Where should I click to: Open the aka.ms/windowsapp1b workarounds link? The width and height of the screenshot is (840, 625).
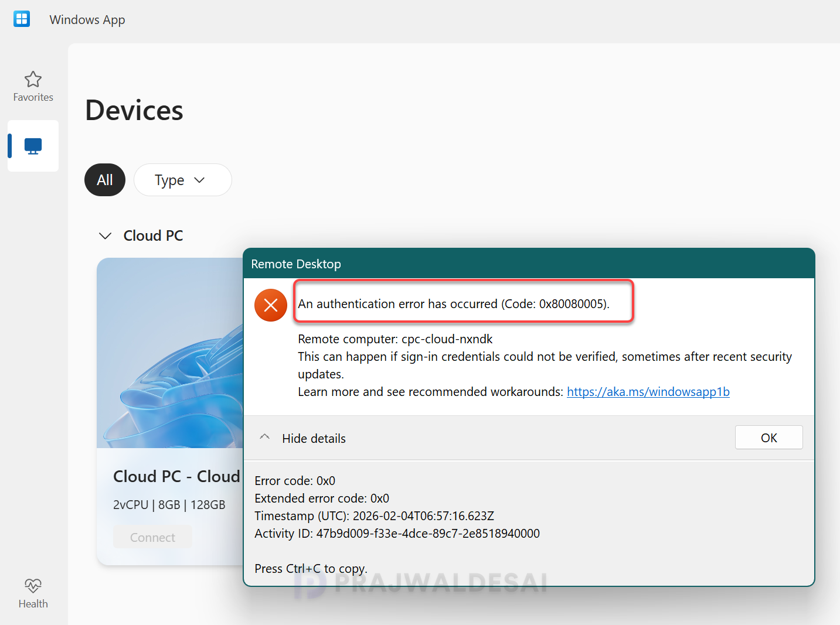(x=648, y=392)
